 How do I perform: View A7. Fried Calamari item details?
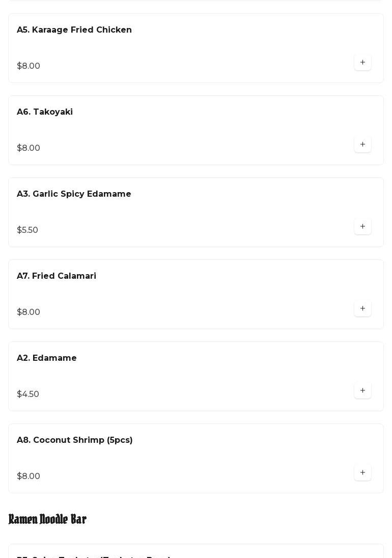(57, 276)
